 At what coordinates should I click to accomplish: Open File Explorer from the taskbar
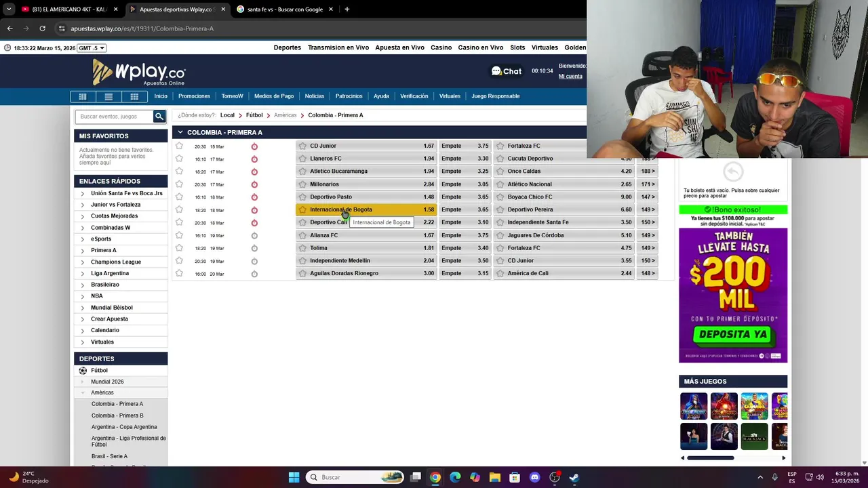pos(495,477)
